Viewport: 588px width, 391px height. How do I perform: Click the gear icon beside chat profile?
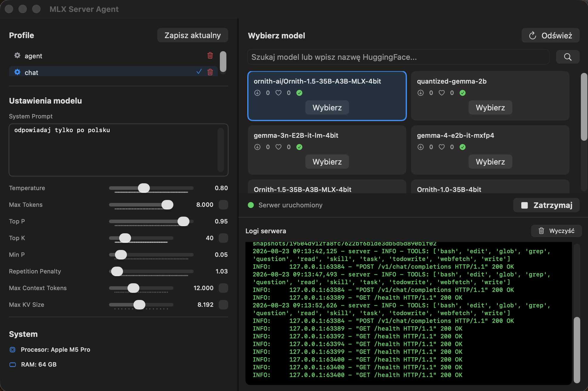[17, 72]
